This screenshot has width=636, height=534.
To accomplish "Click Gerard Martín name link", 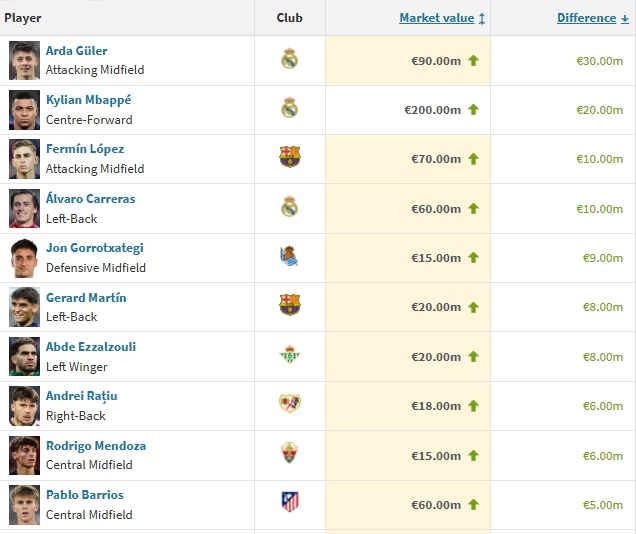I will pyautogui.click(x=86, y=298).
